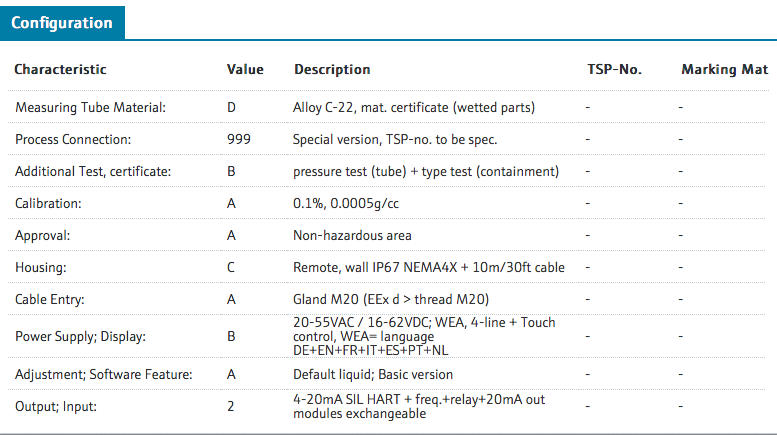Click the Process Connection value 999
This screenshot has width=777, height=435.
pos(239,139)
